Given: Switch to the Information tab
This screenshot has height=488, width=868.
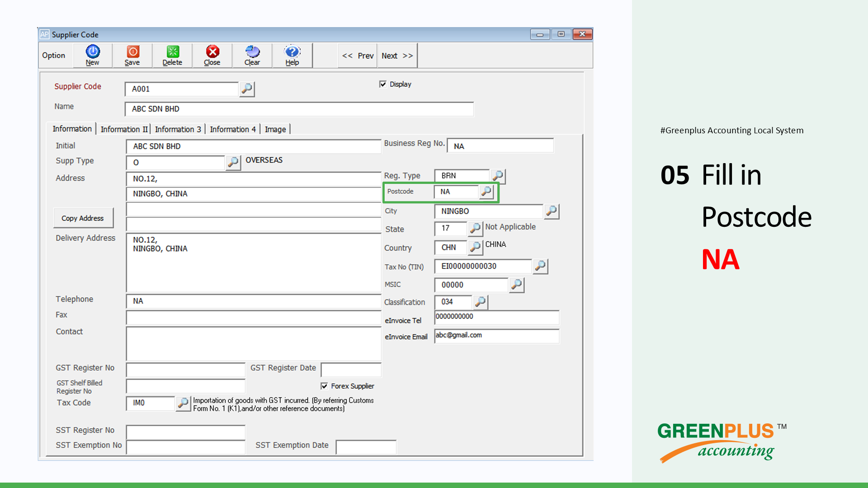Looking at the screenshot, I should 72,129.
